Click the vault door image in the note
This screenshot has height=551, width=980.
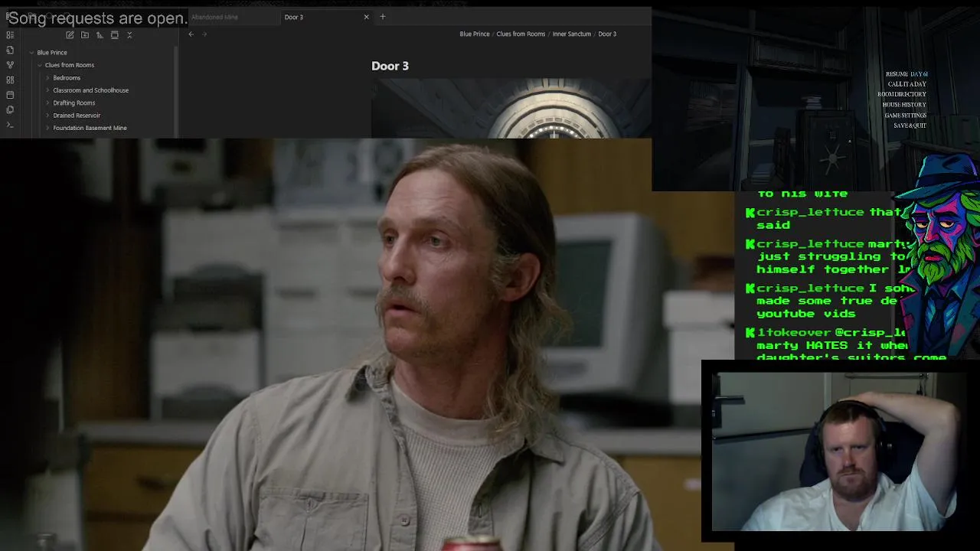point(511,109)
